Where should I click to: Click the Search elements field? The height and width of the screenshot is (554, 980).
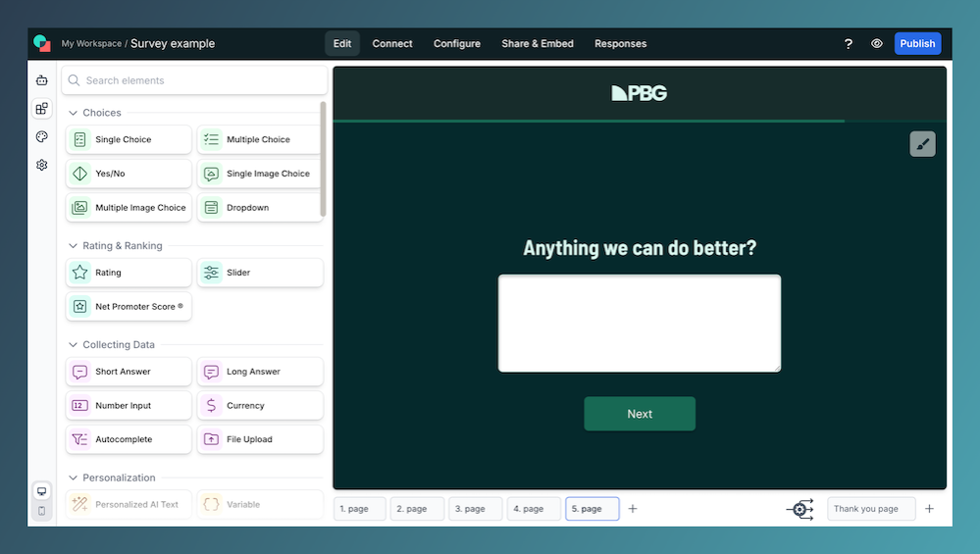194,80
